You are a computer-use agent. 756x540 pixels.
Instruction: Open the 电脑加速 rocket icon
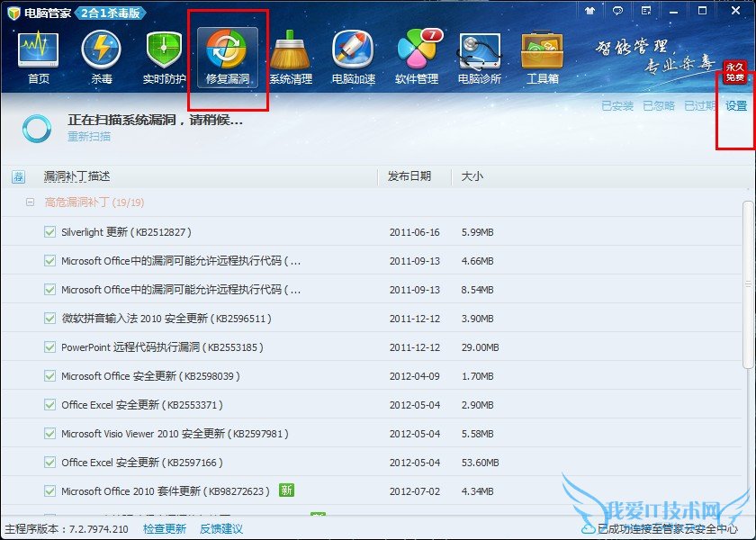coord(354,58)
